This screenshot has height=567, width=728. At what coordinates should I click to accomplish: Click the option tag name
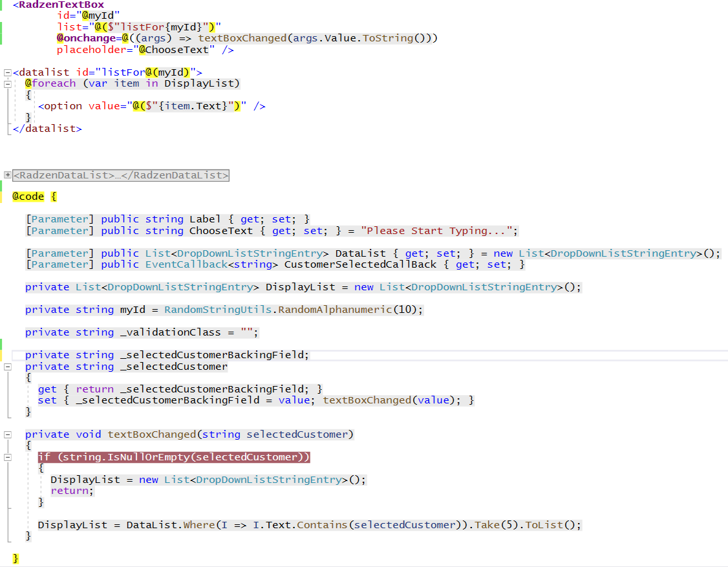(63, 106)
